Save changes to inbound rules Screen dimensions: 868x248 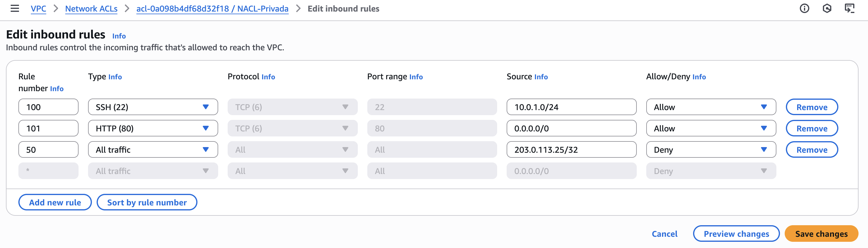tap(821, 233)
